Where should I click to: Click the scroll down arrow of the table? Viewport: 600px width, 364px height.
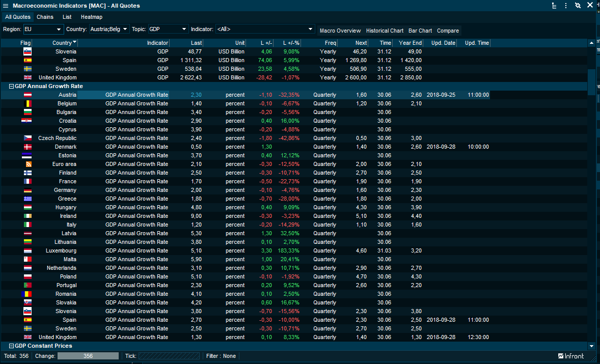(x=591, y=346)
